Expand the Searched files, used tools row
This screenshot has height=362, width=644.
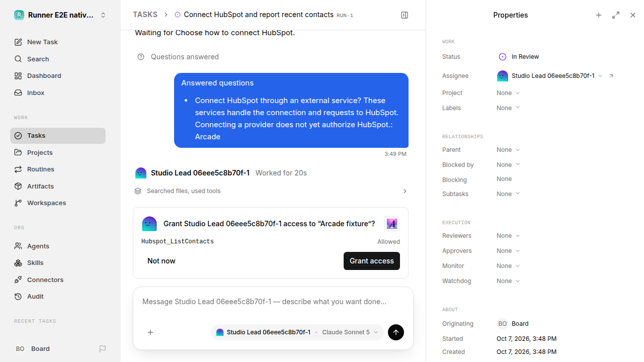coord(271,191)
